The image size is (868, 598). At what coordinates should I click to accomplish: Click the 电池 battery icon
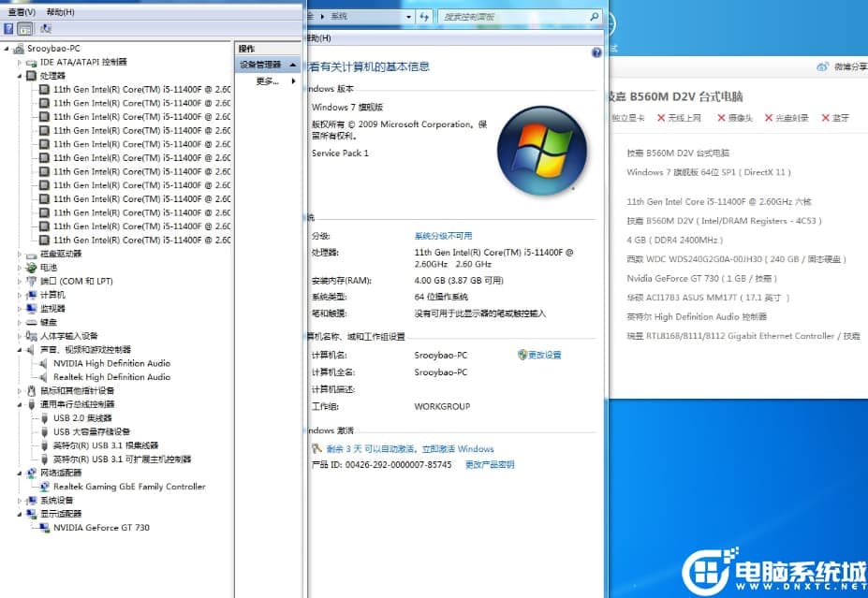coord(32,268)
